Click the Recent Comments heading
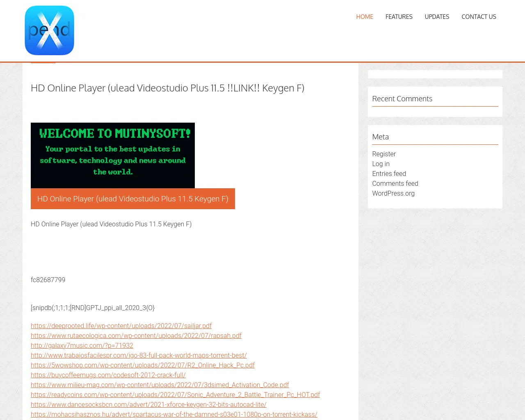525x420 pixels. (402, 99)
